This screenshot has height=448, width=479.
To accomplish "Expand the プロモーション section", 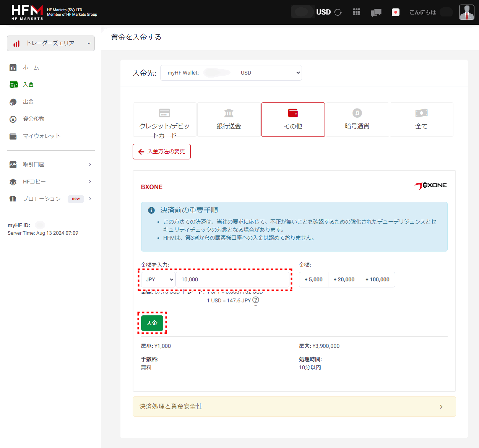I will click(51, 199).
